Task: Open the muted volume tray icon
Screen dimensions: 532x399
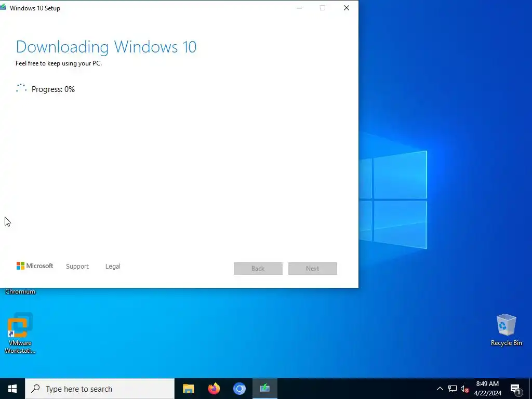Action: click(x=464, y=389)
